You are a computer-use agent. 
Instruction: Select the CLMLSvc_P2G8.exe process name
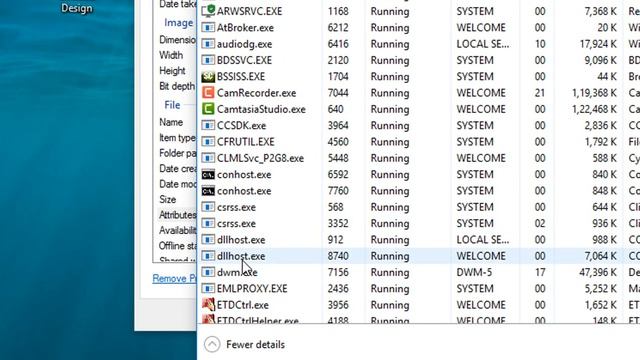pos(260,158)
